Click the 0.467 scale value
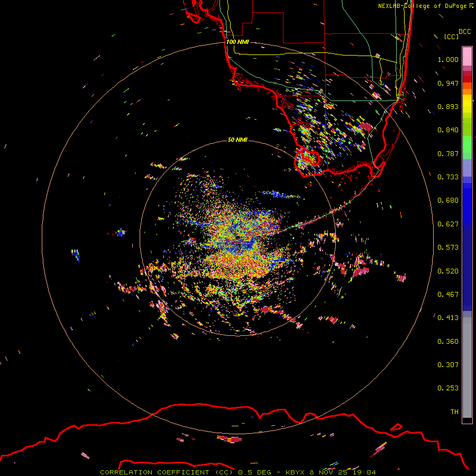Viewport: 476px width, 476px height. pos(448,295)
